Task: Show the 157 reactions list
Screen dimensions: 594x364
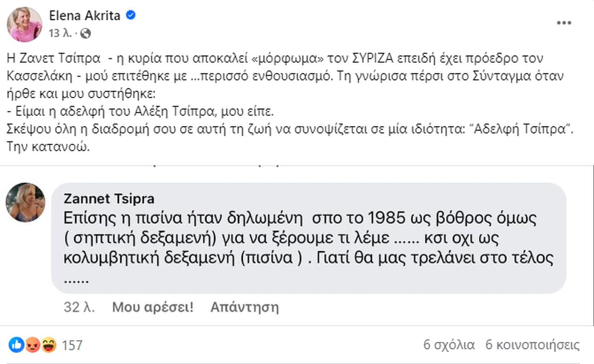Action: pos(72,345)
